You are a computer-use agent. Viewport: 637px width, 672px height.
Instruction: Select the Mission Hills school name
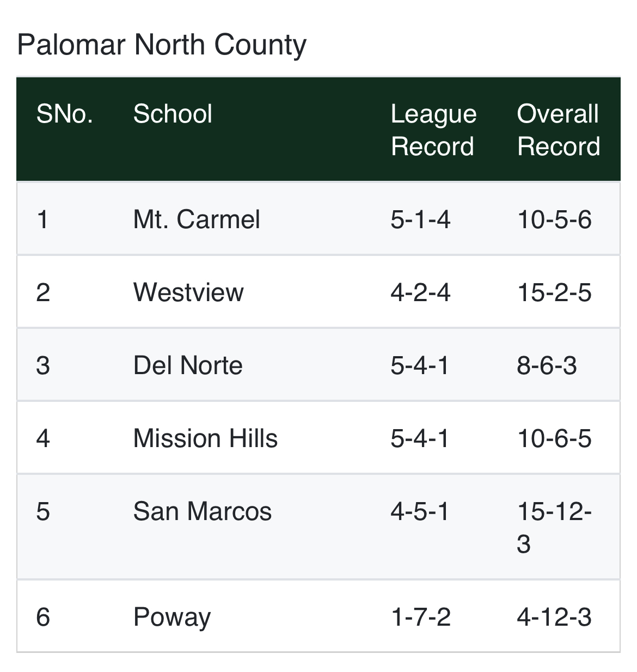click(205, 438)
